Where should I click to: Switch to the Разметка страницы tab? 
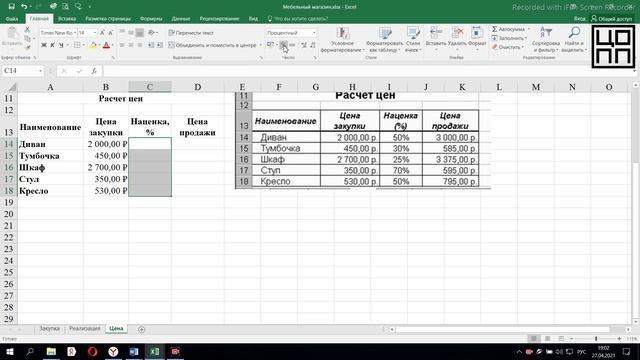coord(108,18)
